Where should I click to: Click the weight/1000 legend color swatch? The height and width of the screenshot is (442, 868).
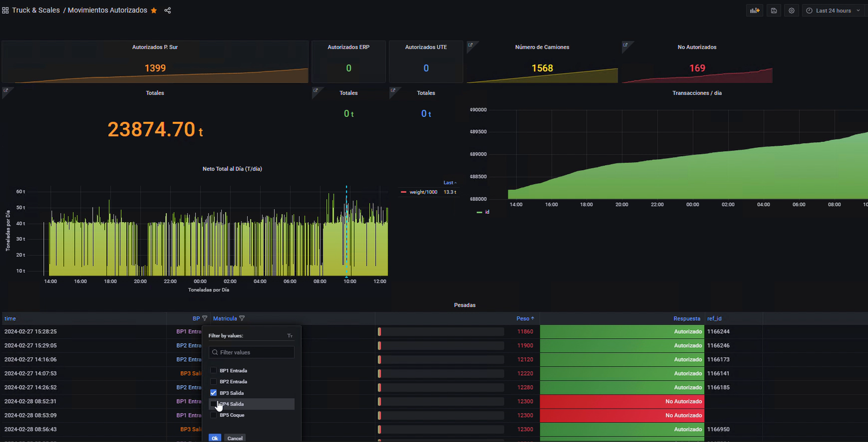(403, 192)
